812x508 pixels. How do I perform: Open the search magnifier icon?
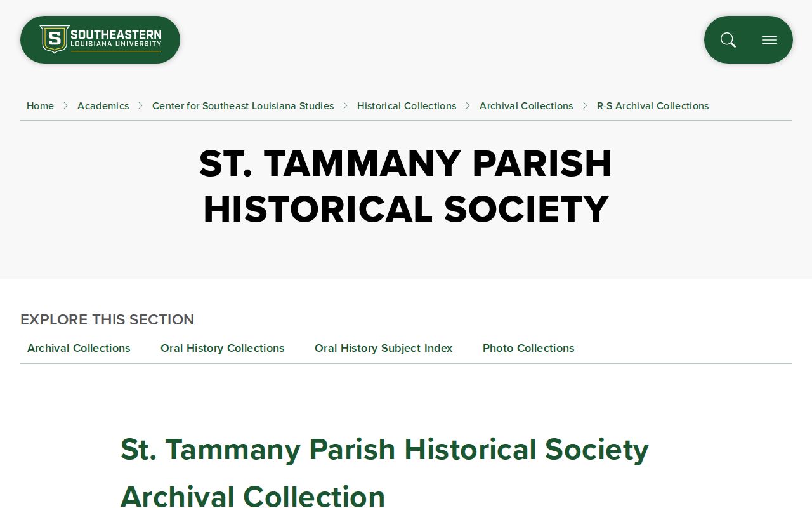point(728,40)
